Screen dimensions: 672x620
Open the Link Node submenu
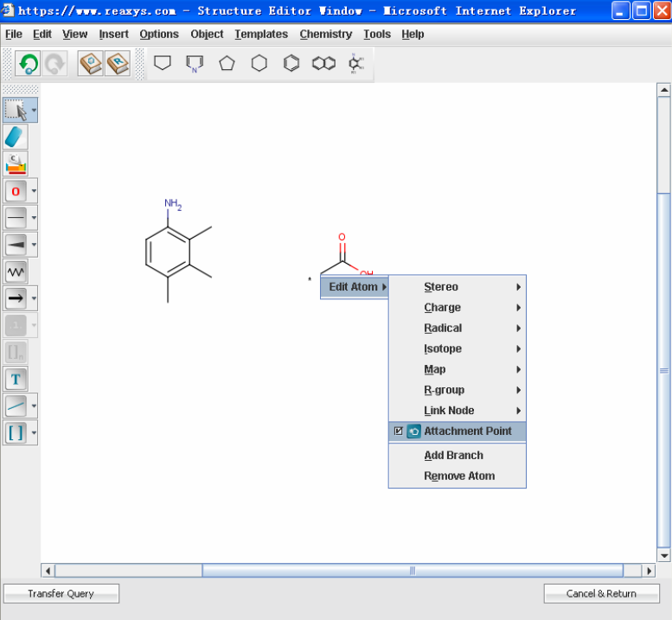[x=458, y=410]
